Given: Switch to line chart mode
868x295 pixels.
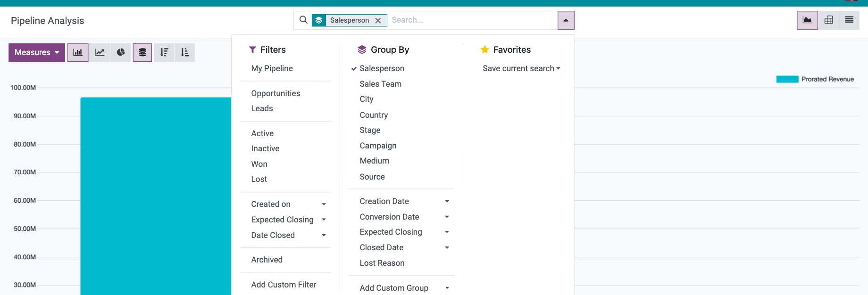Looking at the screenshot, I should point(100,52).
